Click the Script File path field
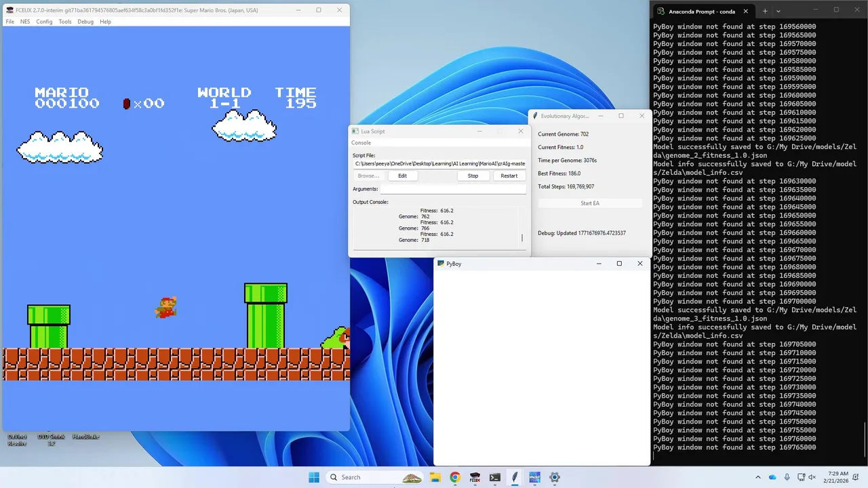Screen dimensions: 868x488 click(x=439, y=163)
